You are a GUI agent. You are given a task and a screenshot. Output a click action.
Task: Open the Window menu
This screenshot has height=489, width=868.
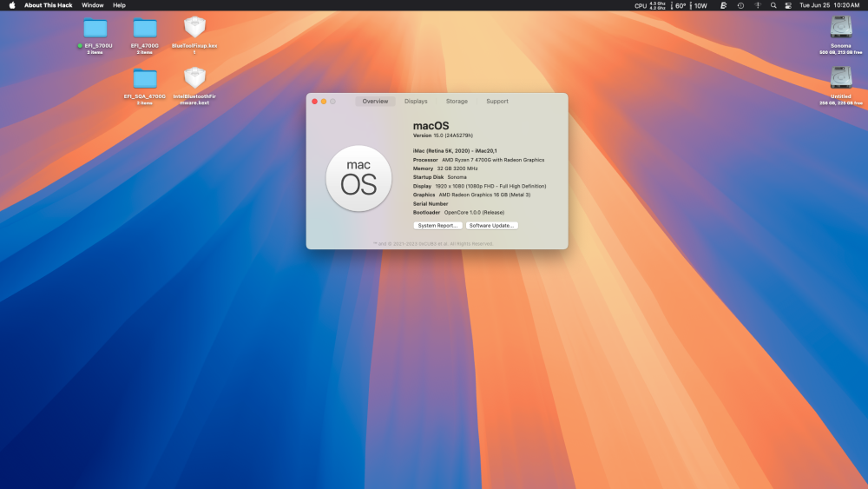pyautogui.click(x=93, y=5)
